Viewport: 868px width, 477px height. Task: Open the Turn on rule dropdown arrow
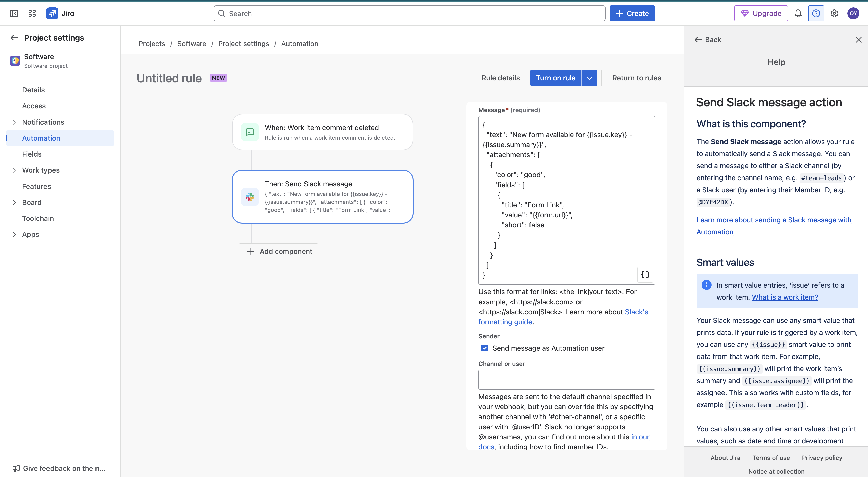pos(589,78)
